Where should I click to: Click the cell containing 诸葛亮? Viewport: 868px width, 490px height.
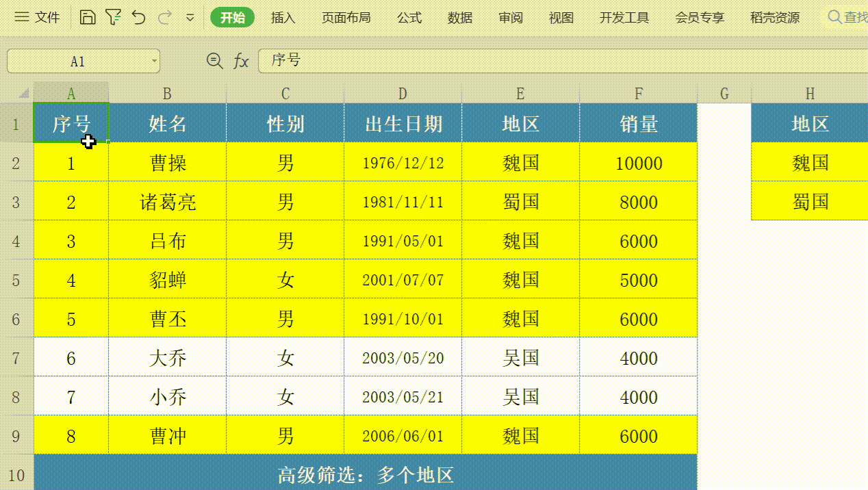point(166,201)
